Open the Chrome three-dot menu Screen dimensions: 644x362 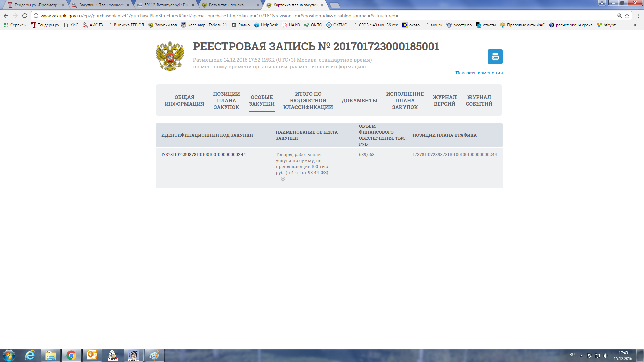pyautogui.click(x=638, y=16)
